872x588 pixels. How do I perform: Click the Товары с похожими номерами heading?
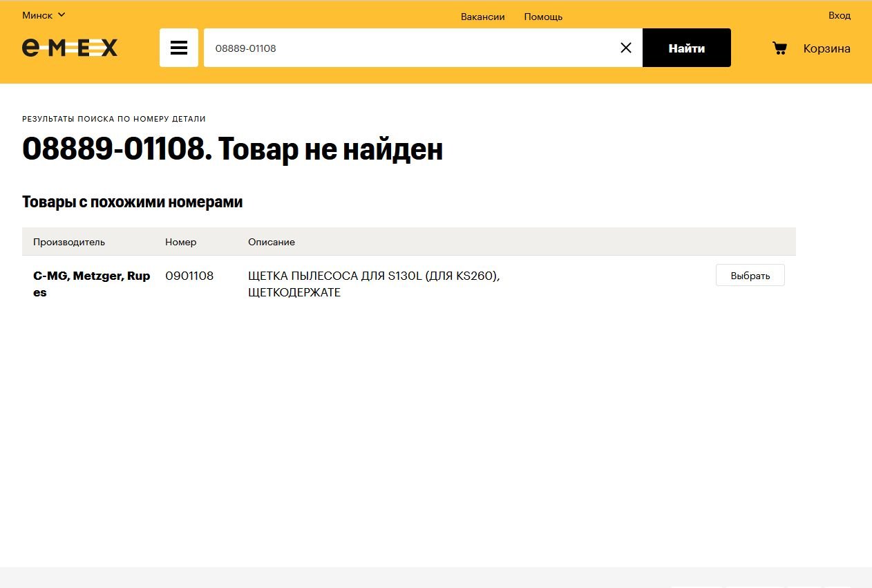133,202
